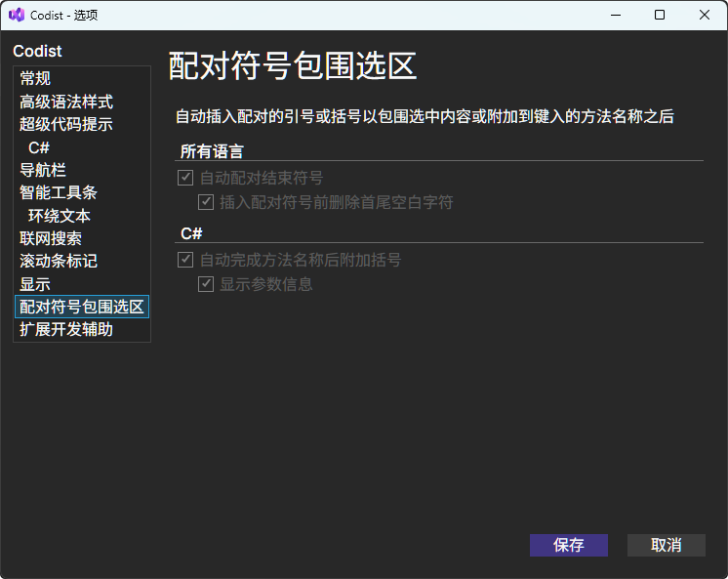Select the C# sub-item in sidebar
Viewport: 728px width, 579px height.
point(39,147)
